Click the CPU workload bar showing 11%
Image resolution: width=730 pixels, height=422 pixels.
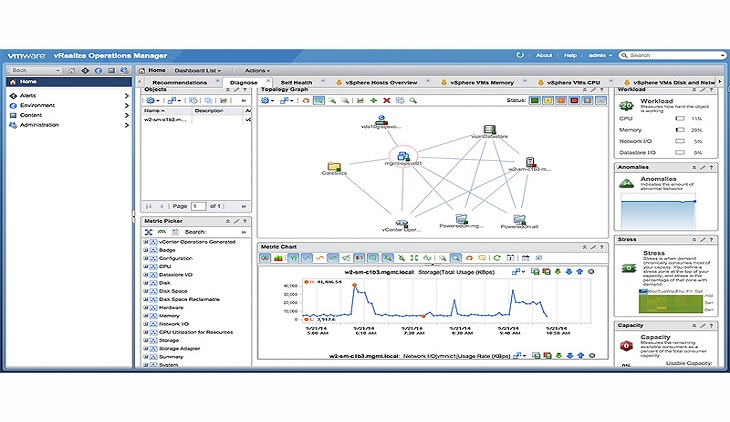point(680,119)
